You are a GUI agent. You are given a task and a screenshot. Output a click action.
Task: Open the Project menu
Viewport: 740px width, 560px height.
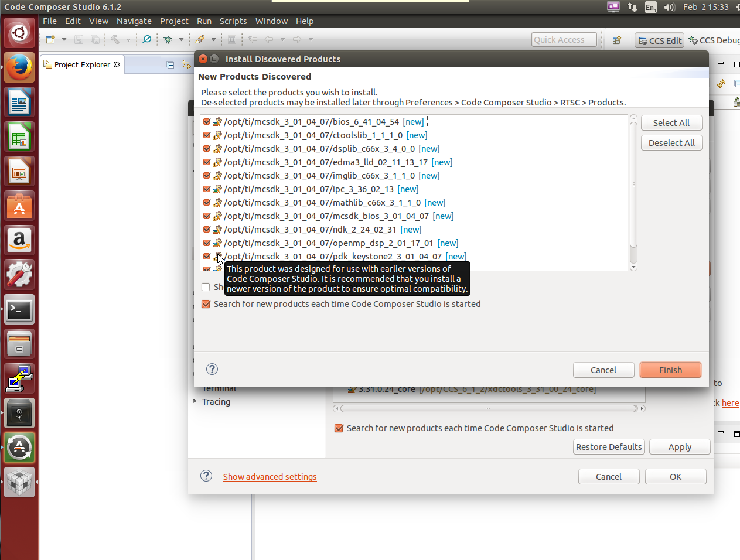coord(174,21)
